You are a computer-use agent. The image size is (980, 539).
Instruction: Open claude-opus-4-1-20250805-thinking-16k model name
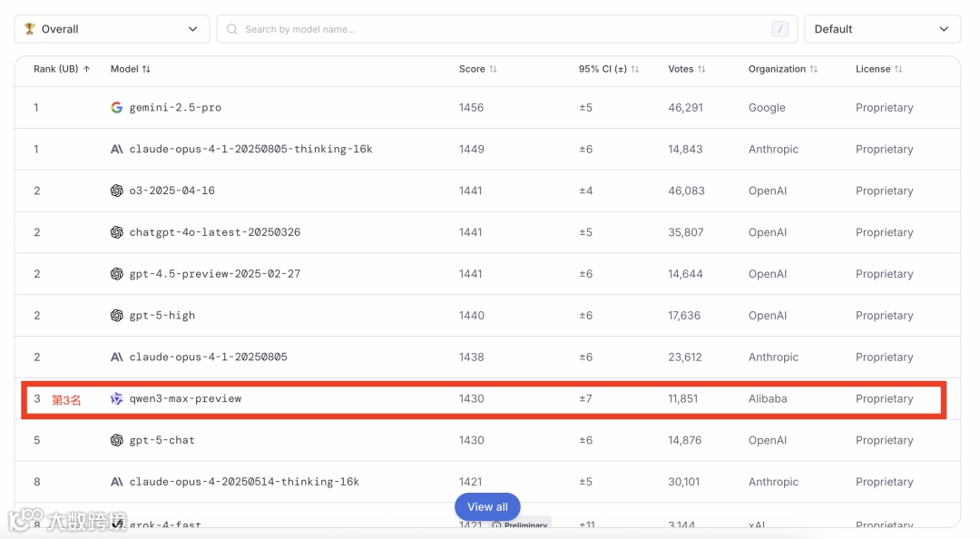pyautogui.click(x=250, y=149)
